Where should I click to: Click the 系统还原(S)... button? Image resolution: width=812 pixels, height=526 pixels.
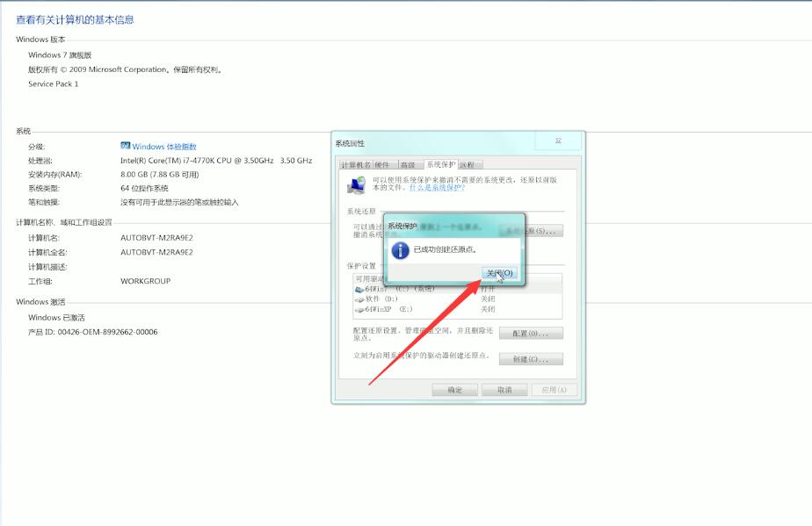point(531,231)
